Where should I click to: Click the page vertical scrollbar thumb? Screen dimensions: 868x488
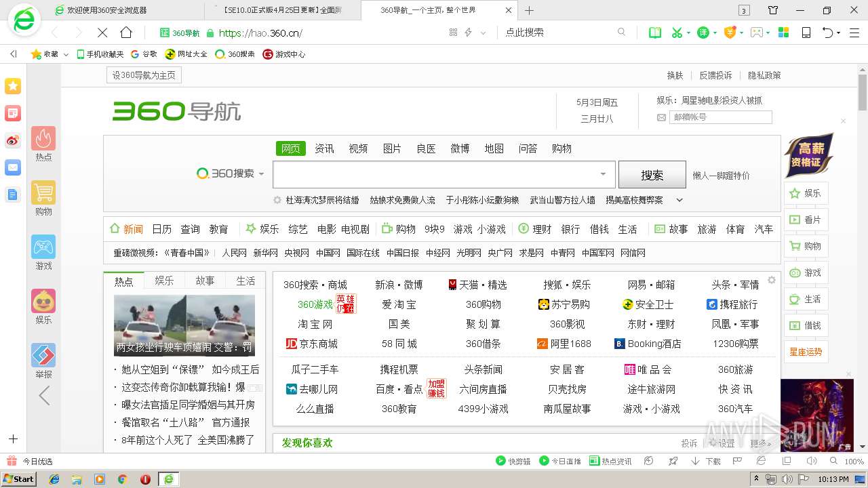click(863, 93)
